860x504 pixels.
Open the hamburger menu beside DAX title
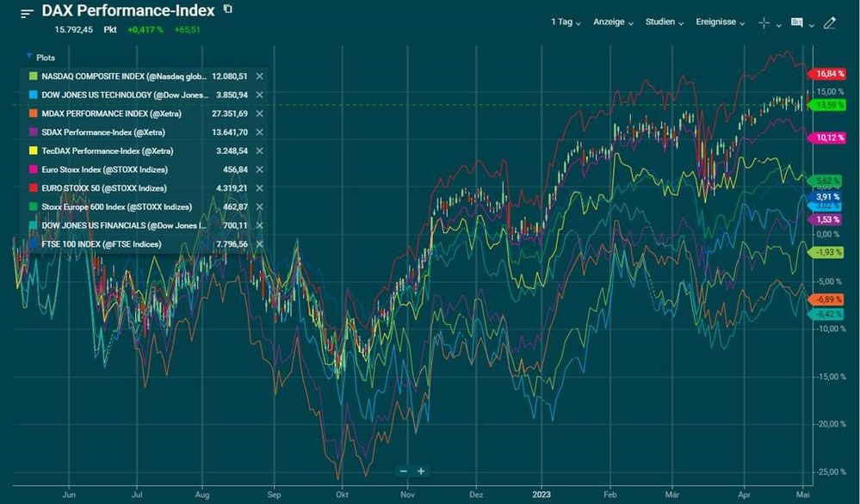[x=28, y=13]
